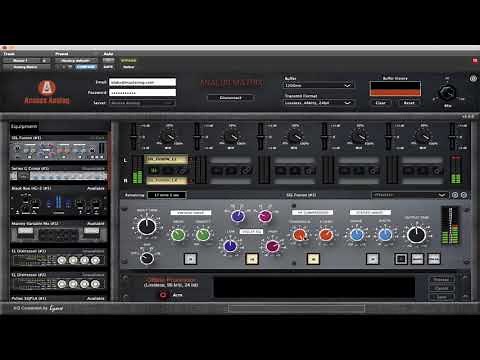
Task: Select the Series G Comp equipment entry
Action: coord(58,173)
